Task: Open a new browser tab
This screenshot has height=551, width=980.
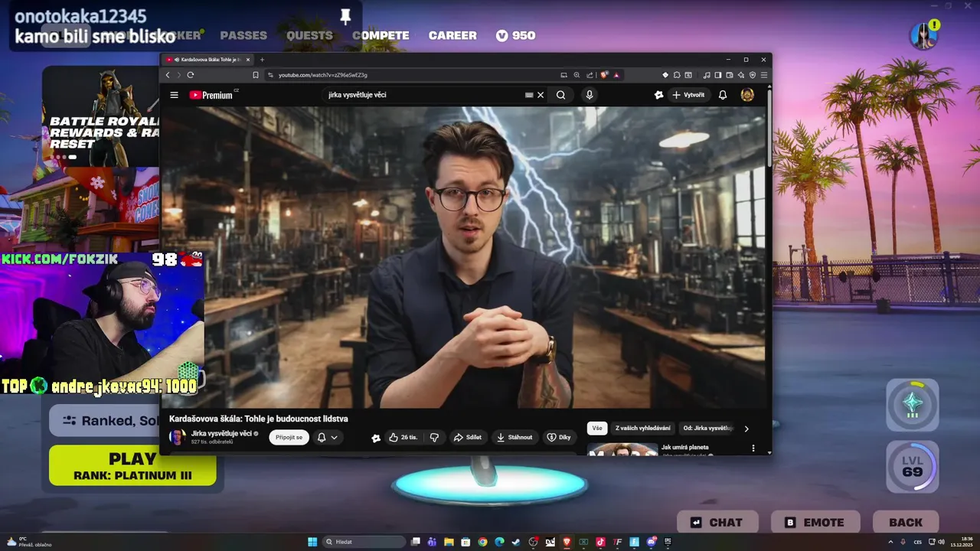Action: 262,60
